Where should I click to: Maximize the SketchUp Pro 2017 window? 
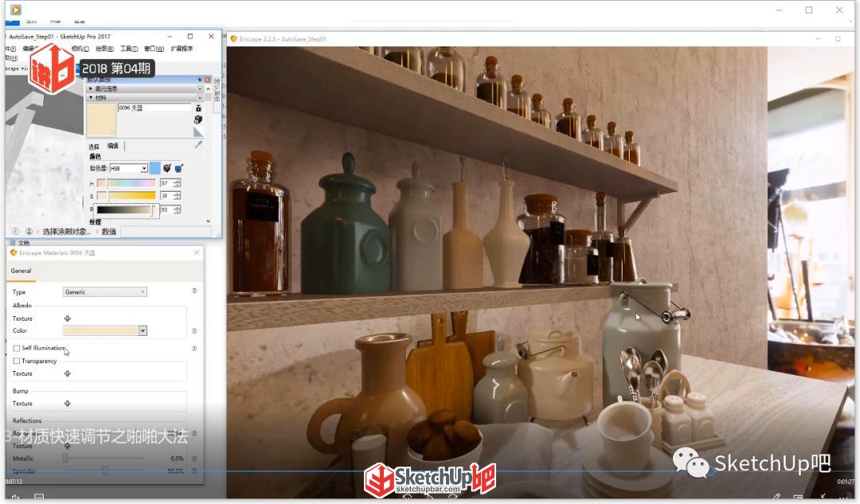pyautogui.click(x=190, y=36)
